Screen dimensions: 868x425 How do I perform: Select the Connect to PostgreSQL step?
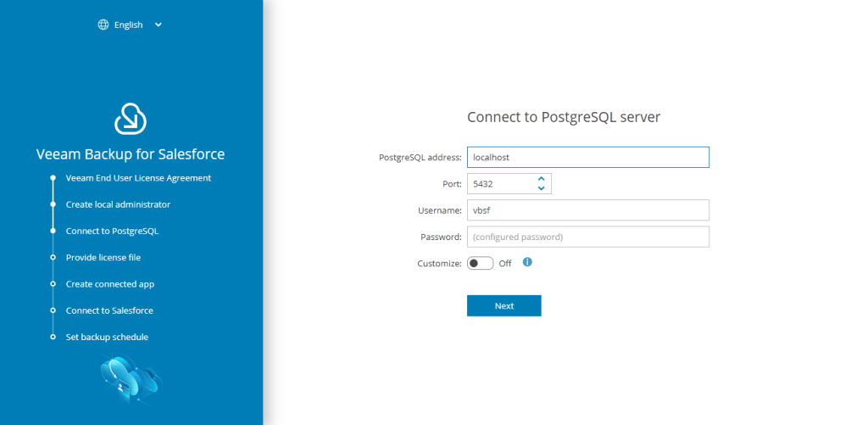tap(112, 231)
